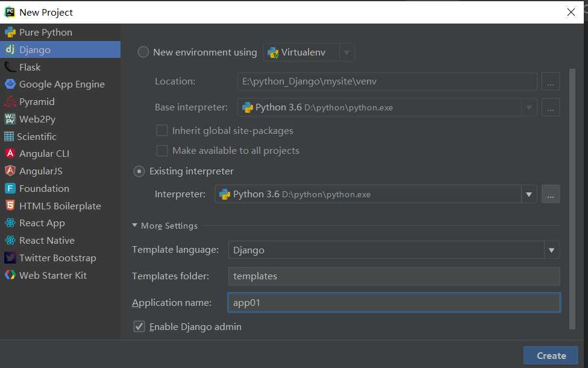
Task: Toggle Inherit global site-packages checkbox
Action: pyautogui.click(x=161, y=130)
